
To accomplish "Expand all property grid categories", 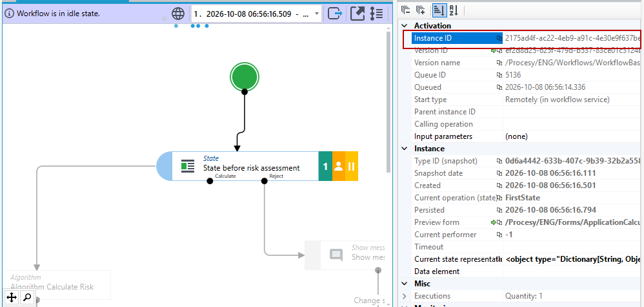I will [419, 10].
